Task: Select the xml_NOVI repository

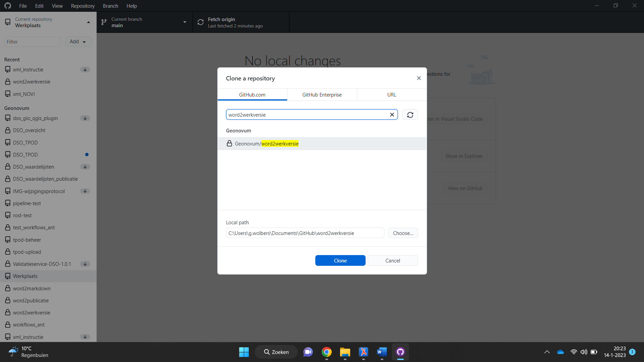Action: (x=48, y=94)
